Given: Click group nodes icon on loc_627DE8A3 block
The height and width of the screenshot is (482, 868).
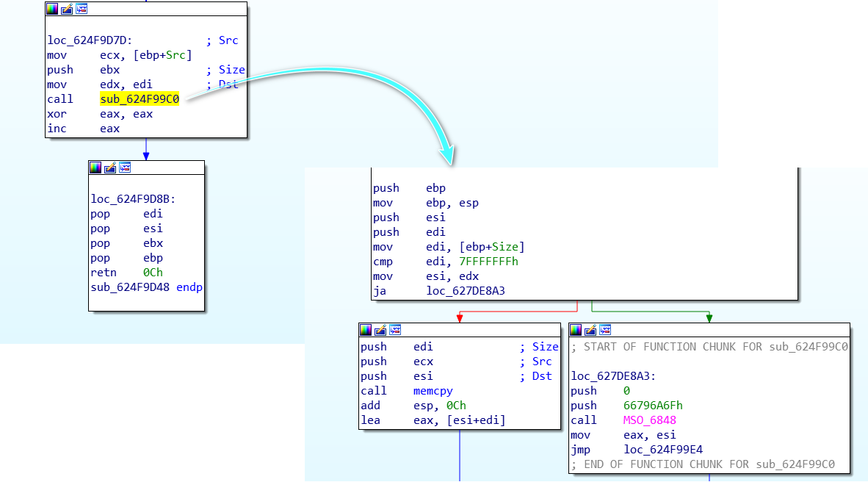Looking at the screenshot, I should tap(605, 330).
